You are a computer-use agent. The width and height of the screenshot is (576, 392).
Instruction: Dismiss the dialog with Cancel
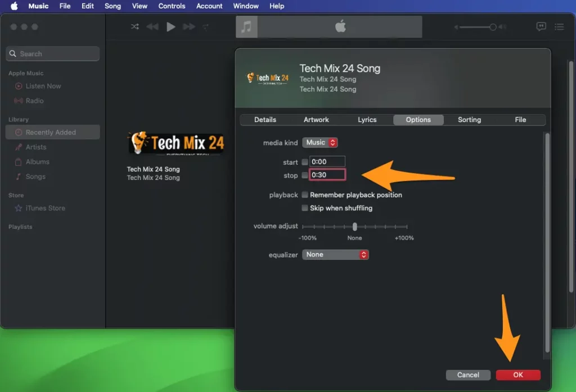468,375
